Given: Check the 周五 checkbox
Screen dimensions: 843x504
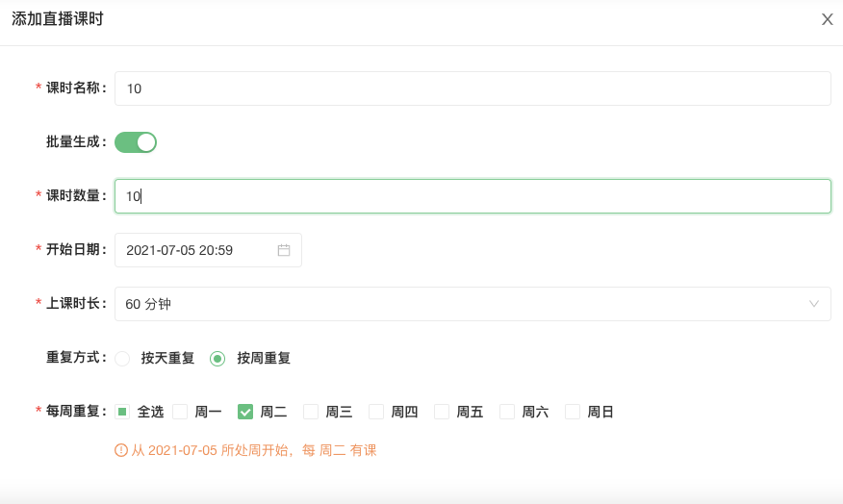Looking at the screenshot, I should coord(442,412).
